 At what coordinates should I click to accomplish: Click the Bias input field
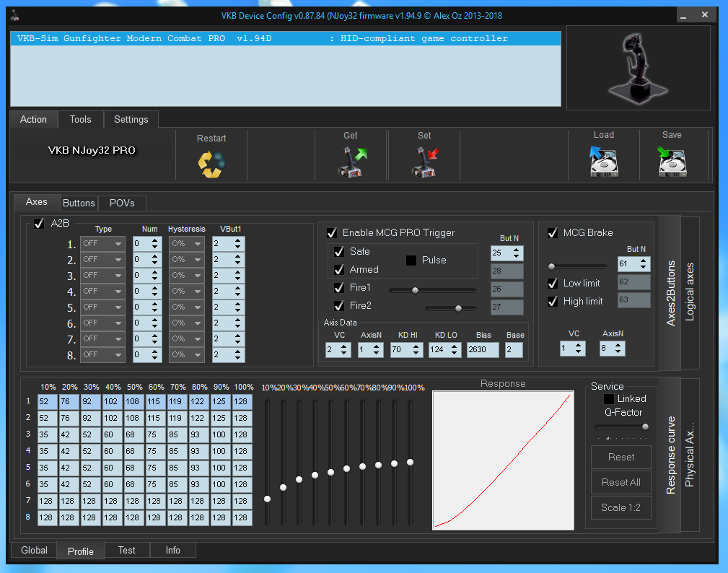point(483,350)
